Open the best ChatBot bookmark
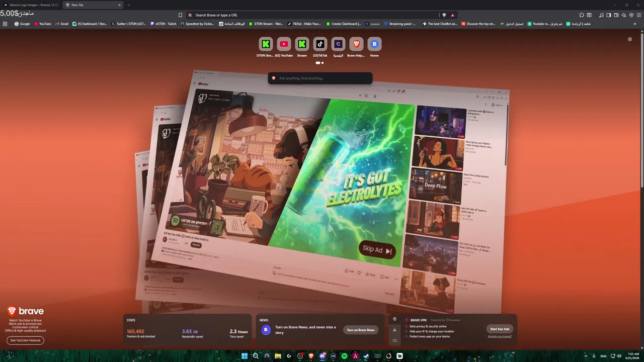The width and height of the screenshot is (644, 362). click(440, 24)
